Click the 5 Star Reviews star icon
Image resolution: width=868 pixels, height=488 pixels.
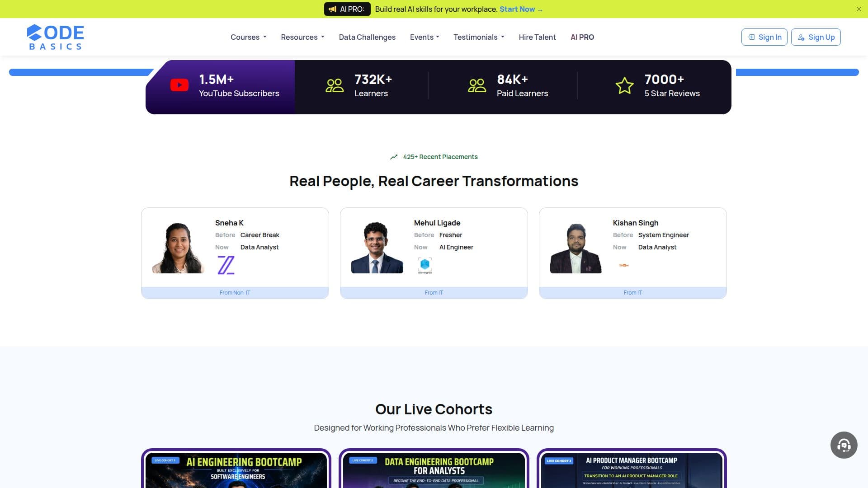coord(624,85)
